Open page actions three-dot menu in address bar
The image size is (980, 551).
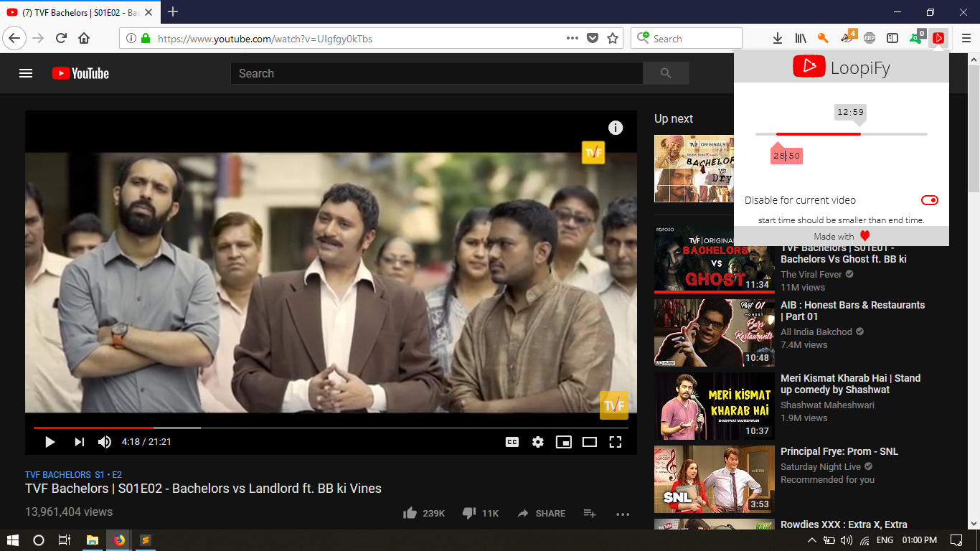pyautogui.click(x=572, y=38)
